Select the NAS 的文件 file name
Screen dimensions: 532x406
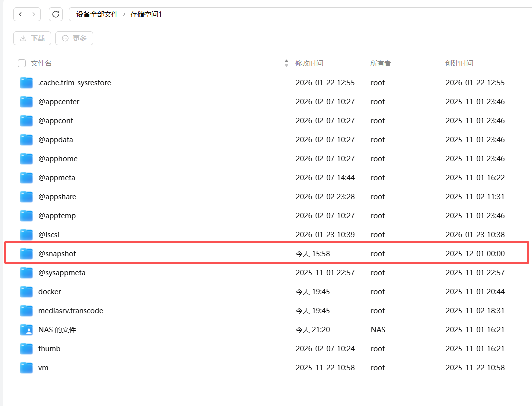pyautogui.click(x=57, y=329)
